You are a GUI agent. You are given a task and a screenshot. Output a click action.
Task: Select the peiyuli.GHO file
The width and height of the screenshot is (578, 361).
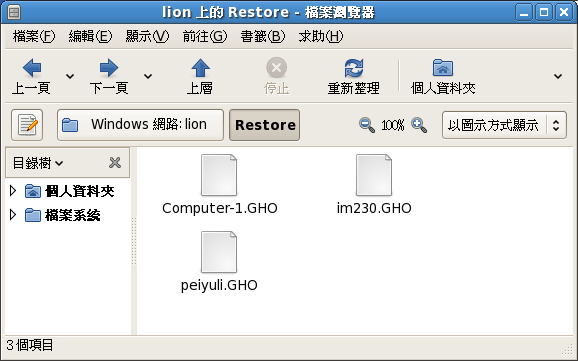pos(219,262)
